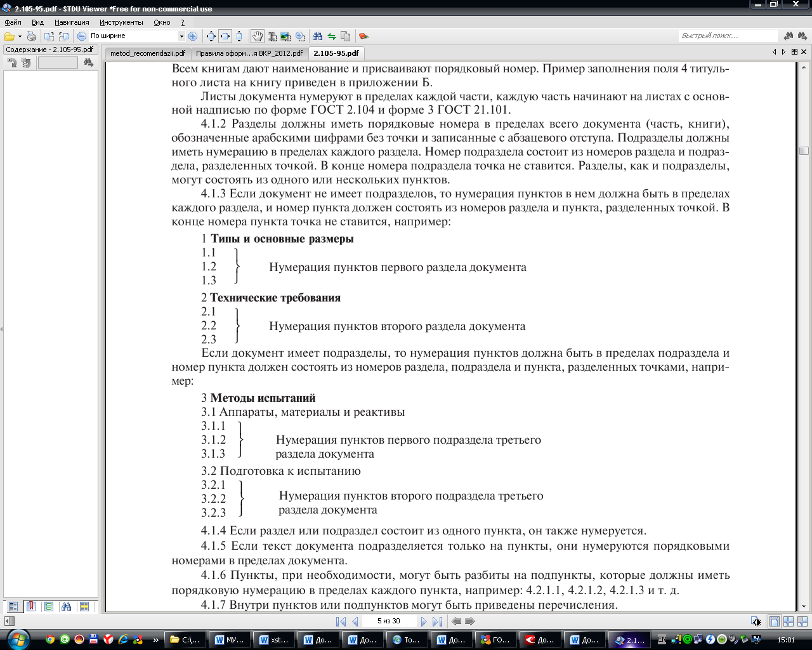Open the Окно menu
This screenshot has height=650, width=812.
click(x=162, y=22)
